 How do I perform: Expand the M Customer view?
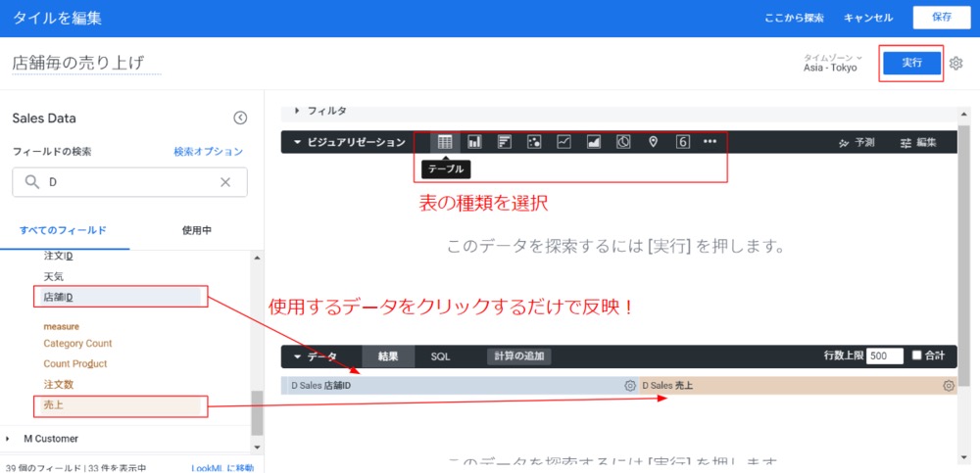coord(8,439)
